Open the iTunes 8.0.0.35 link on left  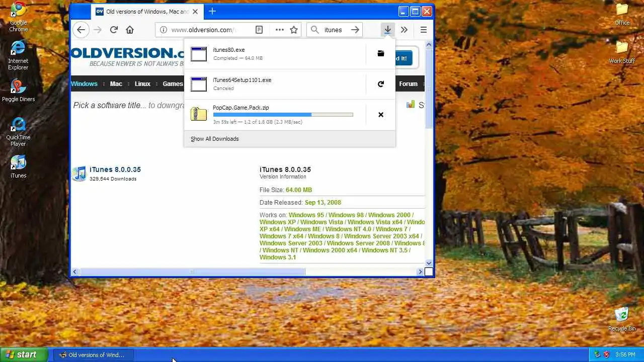115,169
